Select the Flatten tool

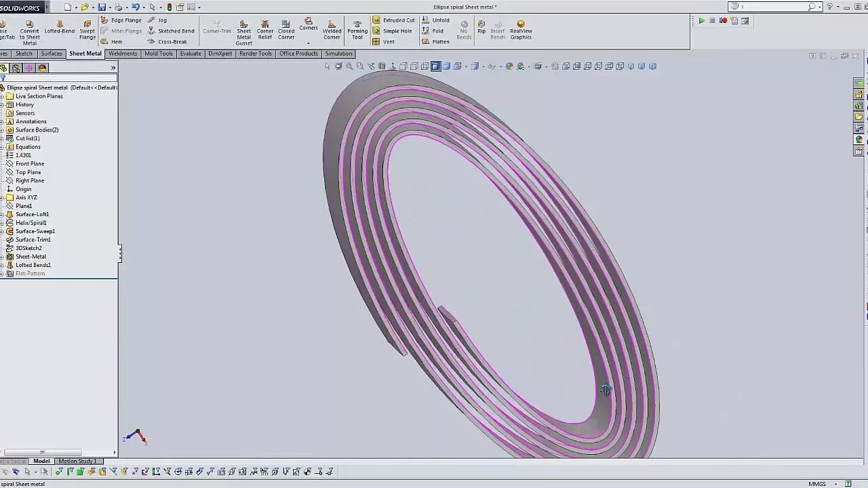pyautogui.click(x=440, y=41)
